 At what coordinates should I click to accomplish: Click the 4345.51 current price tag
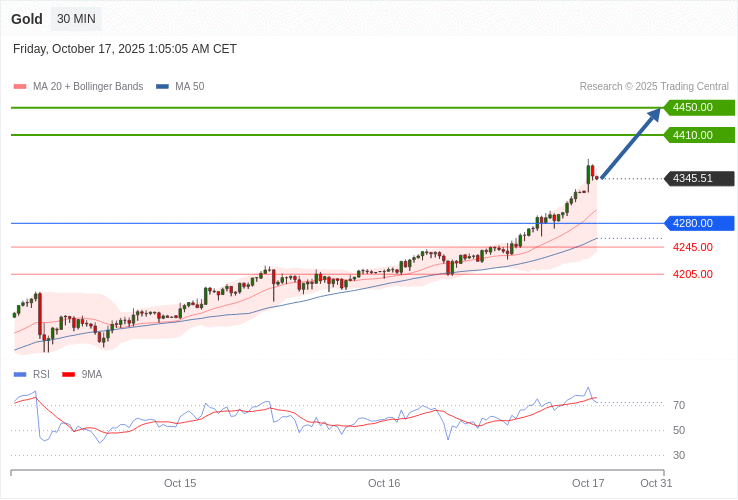[699, 179]
